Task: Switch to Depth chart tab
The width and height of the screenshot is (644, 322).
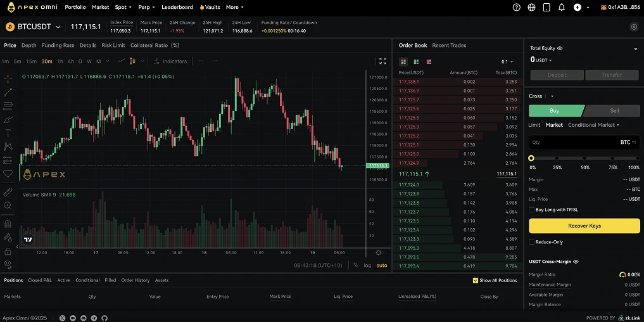Action: 28,45
